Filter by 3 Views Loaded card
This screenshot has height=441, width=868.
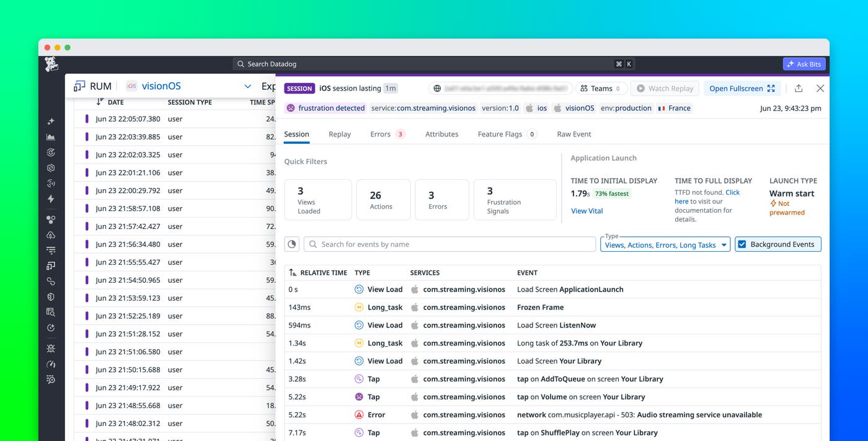(x=318, y=200)
